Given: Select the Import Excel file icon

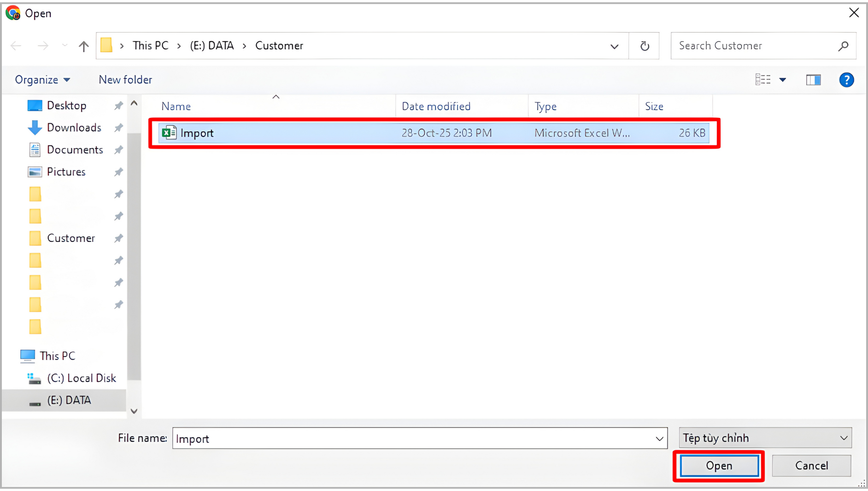Looking at the screenshot, I should point(169,133).
